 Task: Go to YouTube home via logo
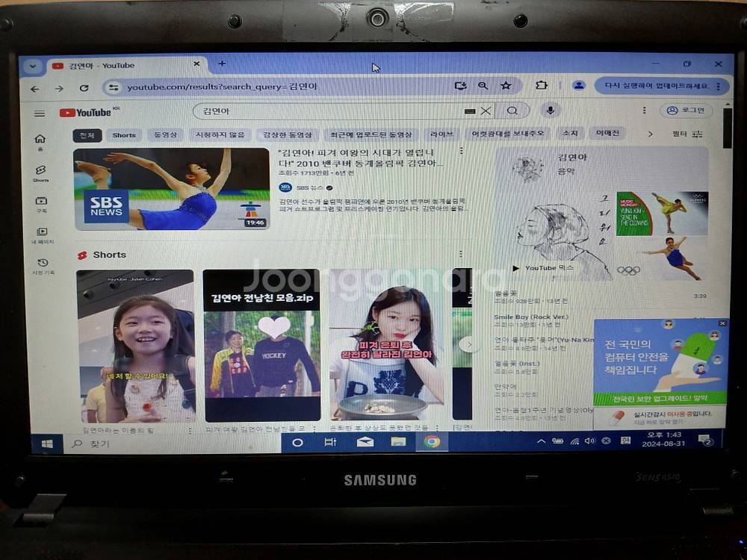coord(86,113)
